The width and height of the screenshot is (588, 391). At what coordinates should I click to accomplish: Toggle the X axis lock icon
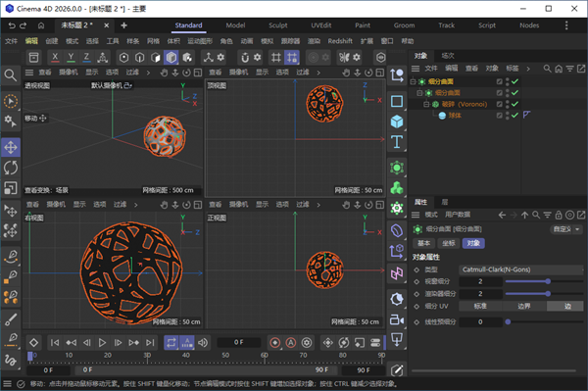[x=55, y=58]
